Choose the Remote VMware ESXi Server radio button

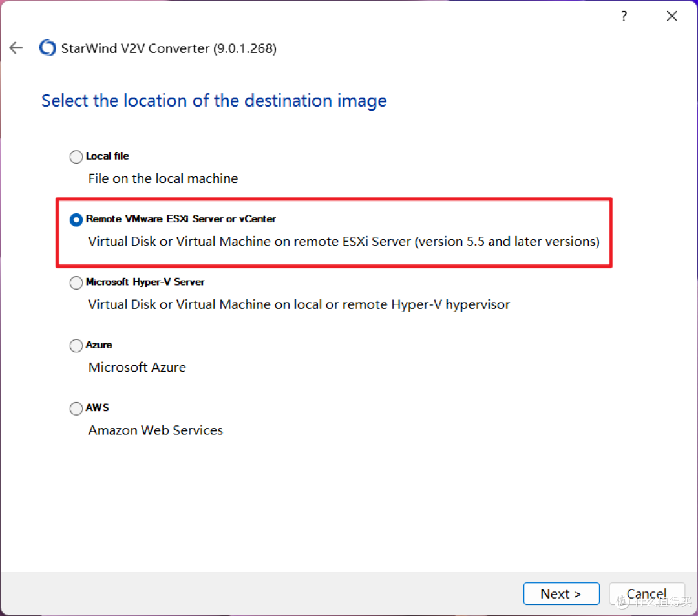[76, 220]
